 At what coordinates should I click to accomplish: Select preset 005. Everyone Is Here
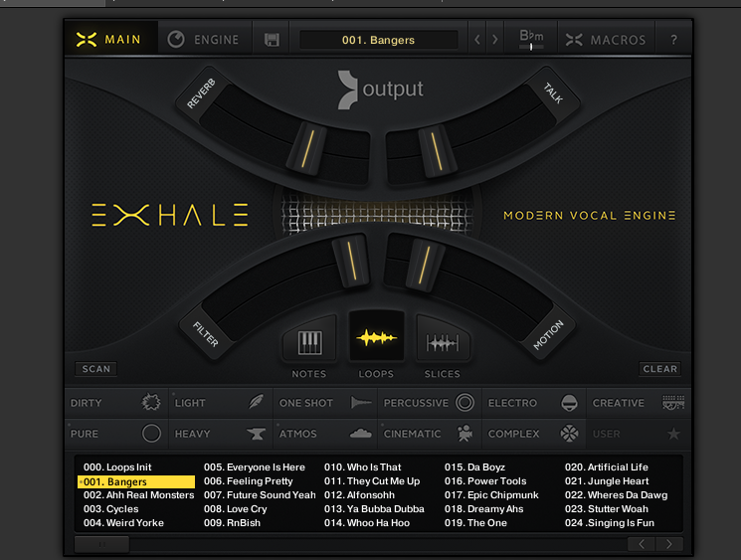point(255,467)
